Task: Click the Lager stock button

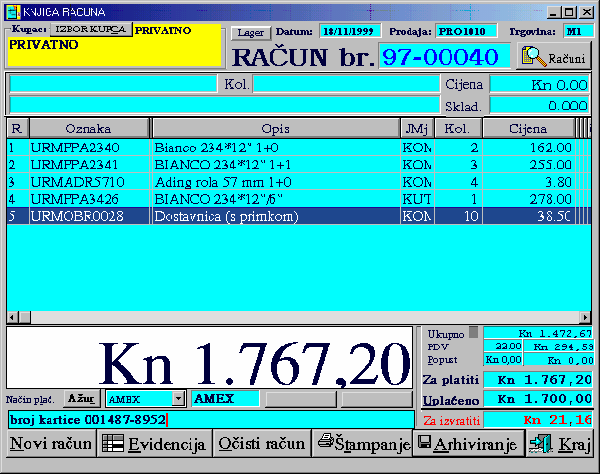Action: point(249,32)
